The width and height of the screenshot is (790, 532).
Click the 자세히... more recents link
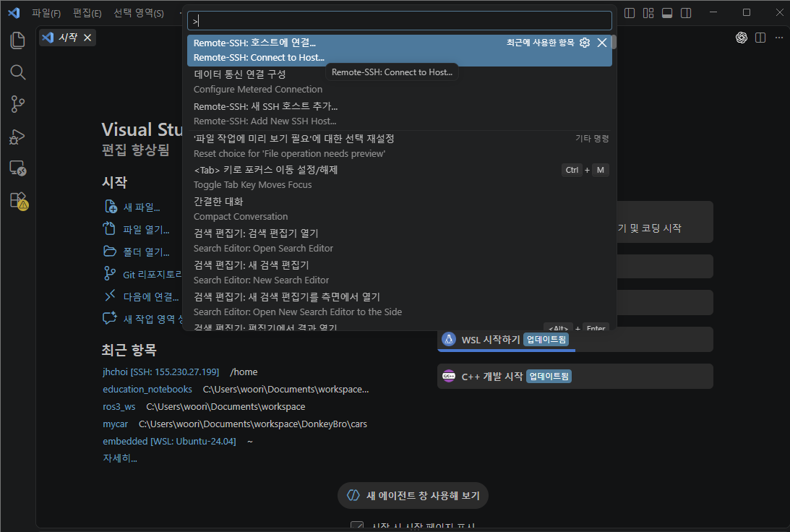[120, 458]
